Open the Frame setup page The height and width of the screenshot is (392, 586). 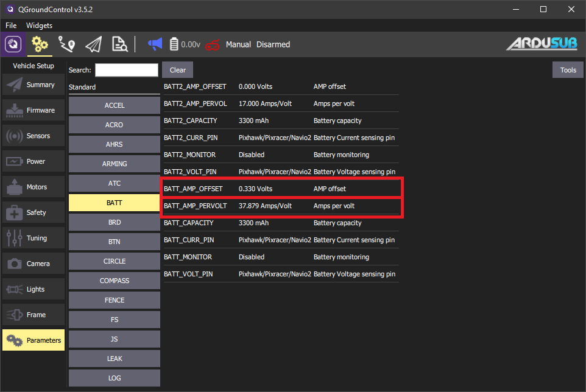coord(34,315)
